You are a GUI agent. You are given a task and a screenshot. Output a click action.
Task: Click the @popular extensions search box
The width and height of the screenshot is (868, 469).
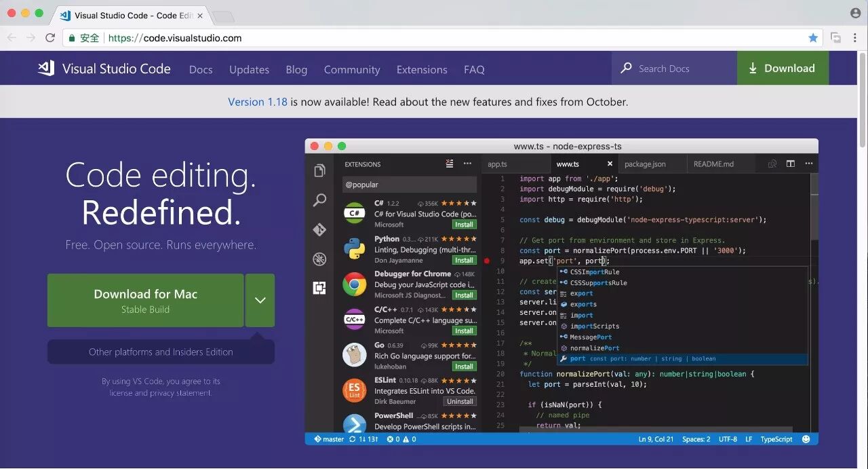410,185
